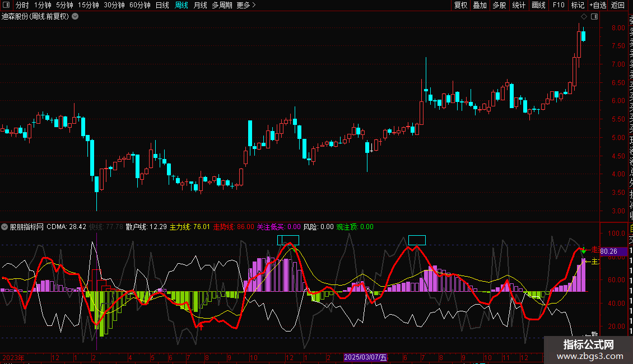Switch chart to 日线 daily view
The width and height of the screenshot is (633, 364).
[162, 5]
